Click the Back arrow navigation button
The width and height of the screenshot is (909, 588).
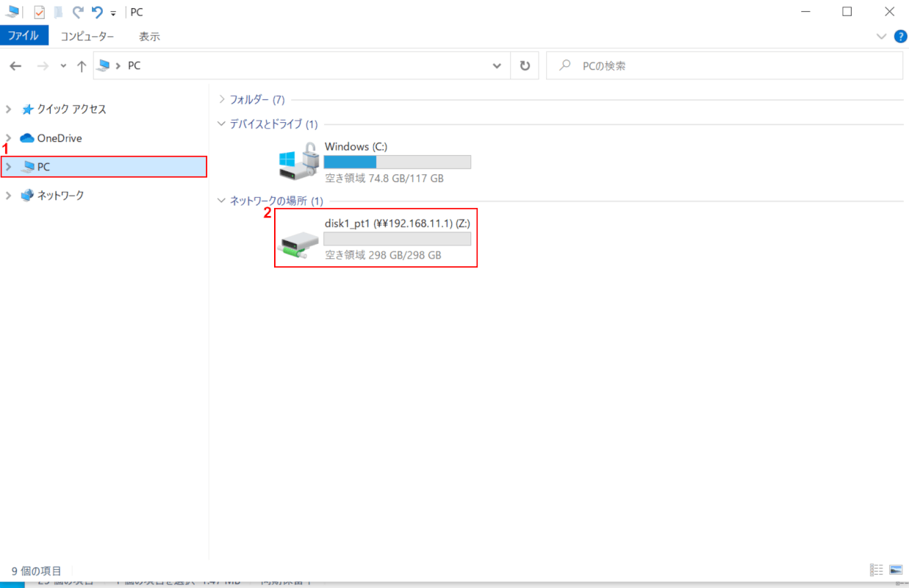click(15, 66)
